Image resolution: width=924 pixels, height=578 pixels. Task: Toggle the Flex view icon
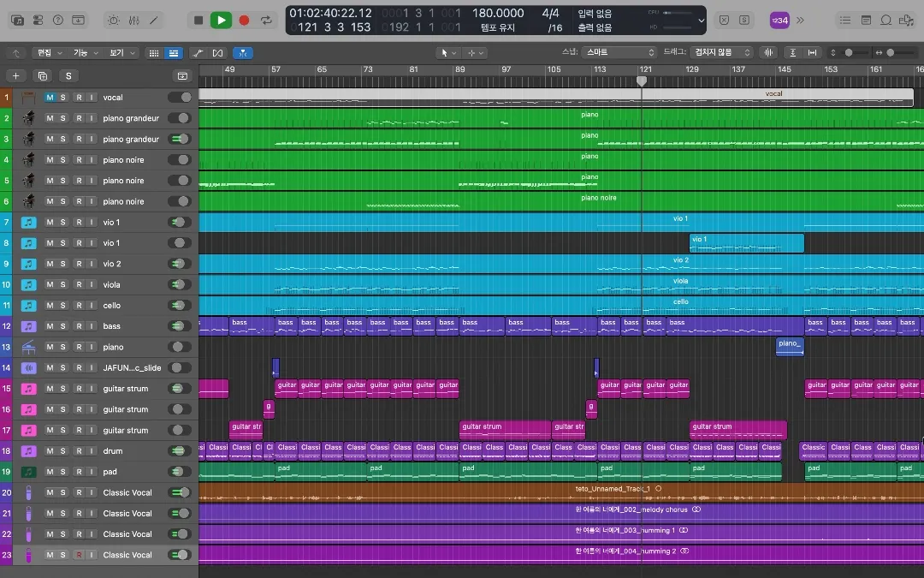pos(217,53)
